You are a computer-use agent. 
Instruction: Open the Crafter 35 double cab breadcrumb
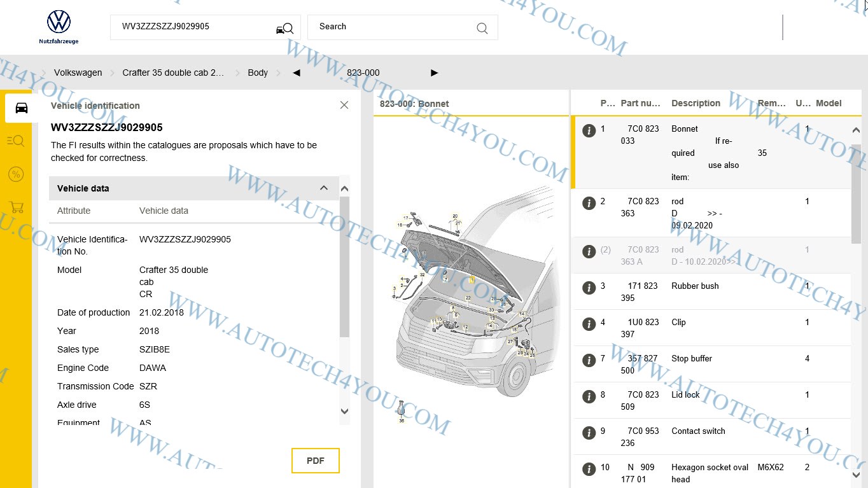coord(173,73)
